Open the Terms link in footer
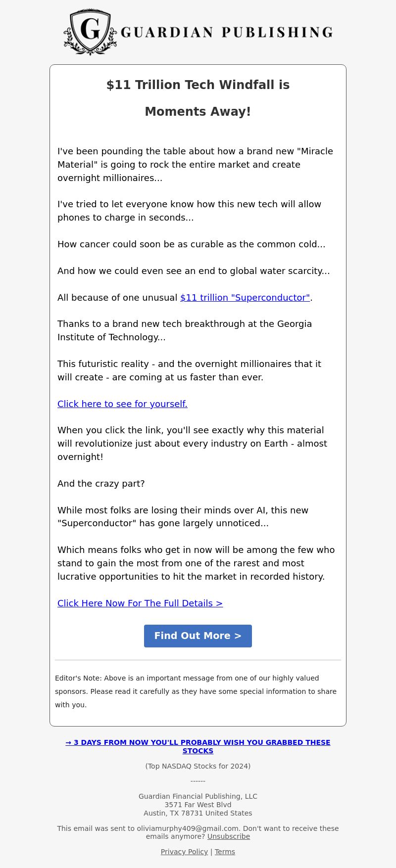 click(x=225, y=852)
